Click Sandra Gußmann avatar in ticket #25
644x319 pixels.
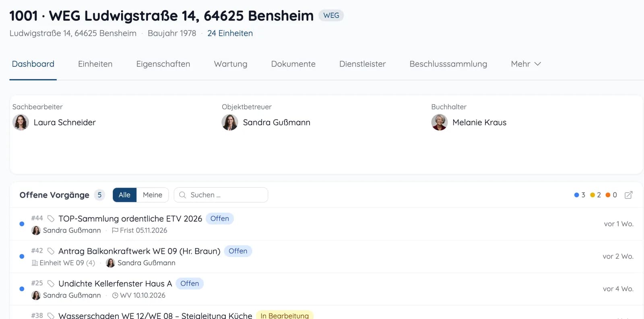pyautogui.click(x=36, y=295)
